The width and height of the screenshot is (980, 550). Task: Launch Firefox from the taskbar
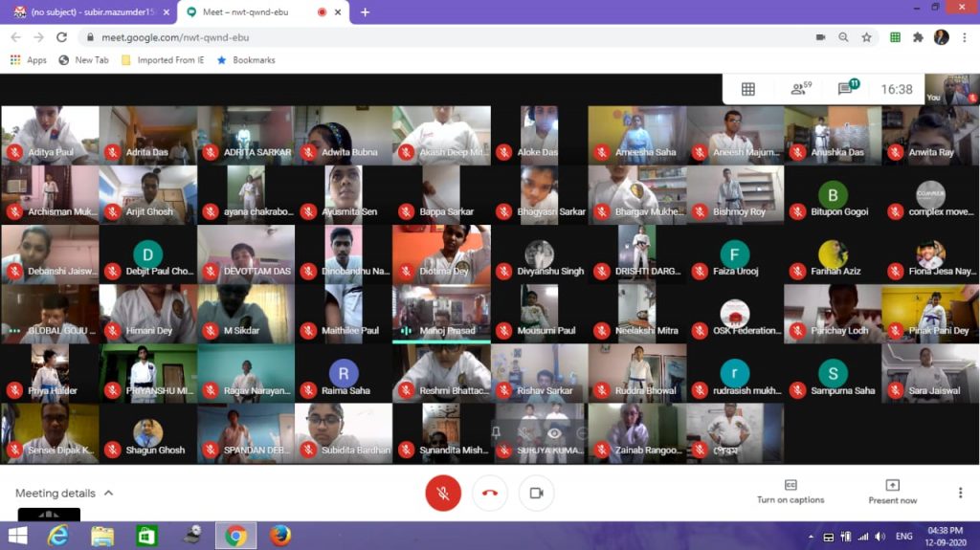point(279,536)
